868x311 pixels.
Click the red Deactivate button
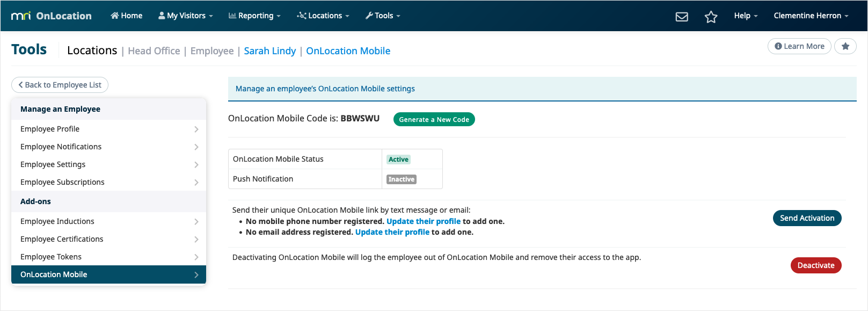click(x=816, y=265)
